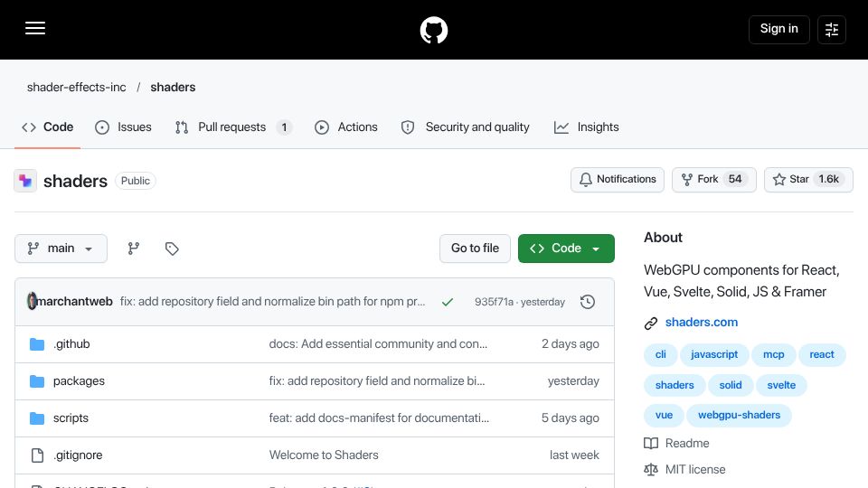Screen dimensions: 868x488
Task: Click 'last week' timestamp for .gitignore
Action: (x=574, y=455)
